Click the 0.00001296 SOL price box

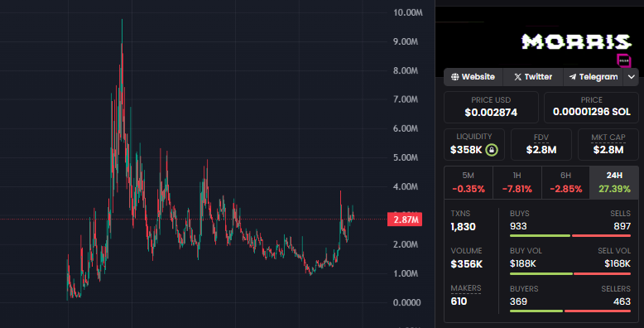click(x=591, y=108)
